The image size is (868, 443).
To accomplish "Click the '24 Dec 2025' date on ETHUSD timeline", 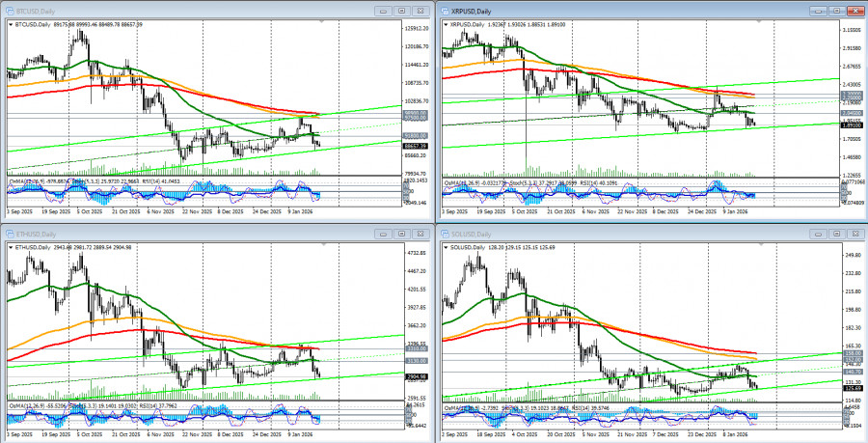I will [x=268, y=435].
